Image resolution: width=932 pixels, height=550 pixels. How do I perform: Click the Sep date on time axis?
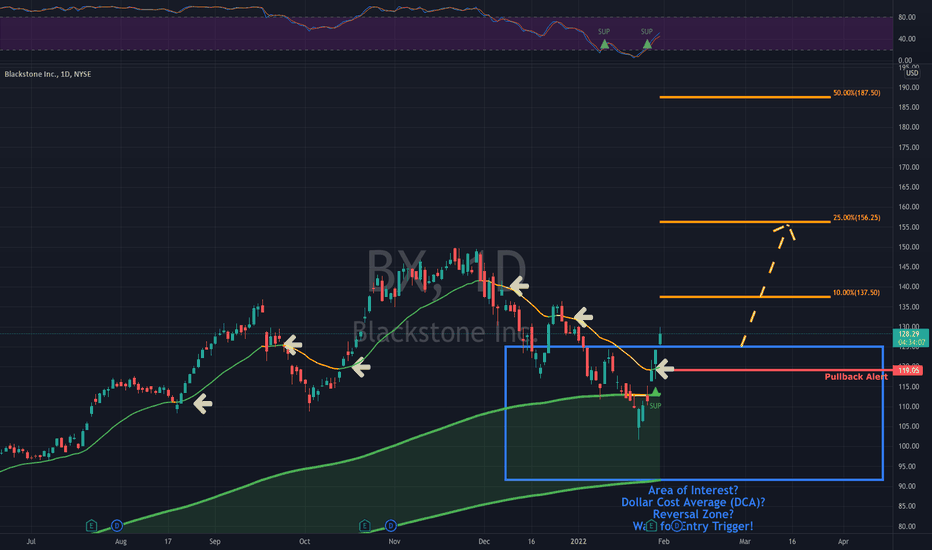pyautogui.click(x=215, y=542)
